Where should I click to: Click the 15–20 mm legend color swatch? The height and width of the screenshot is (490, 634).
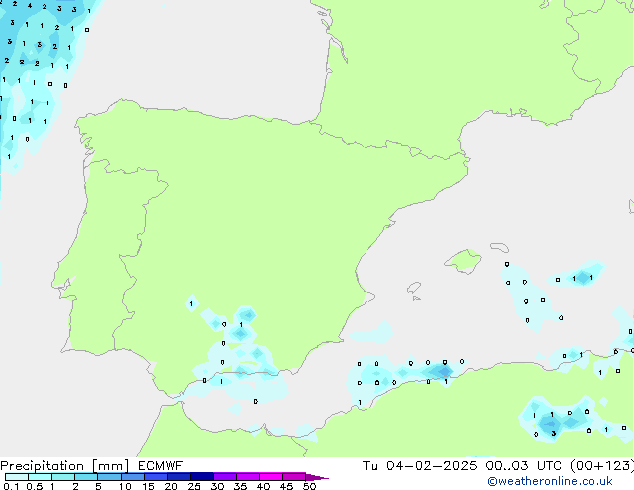[155, 477]
